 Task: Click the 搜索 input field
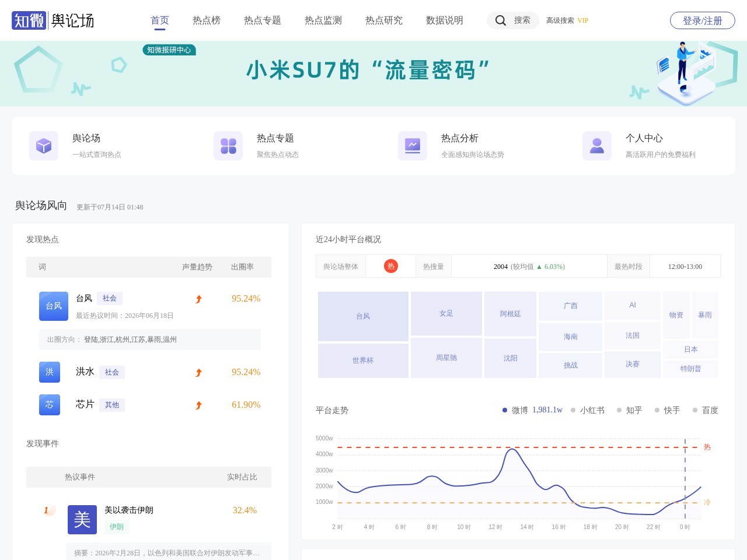513,20
